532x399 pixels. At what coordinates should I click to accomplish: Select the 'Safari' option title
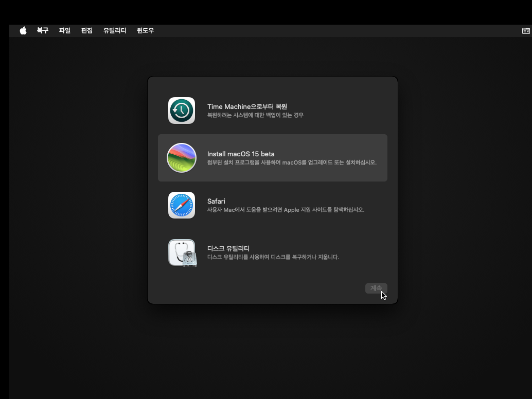pos(216,201)
